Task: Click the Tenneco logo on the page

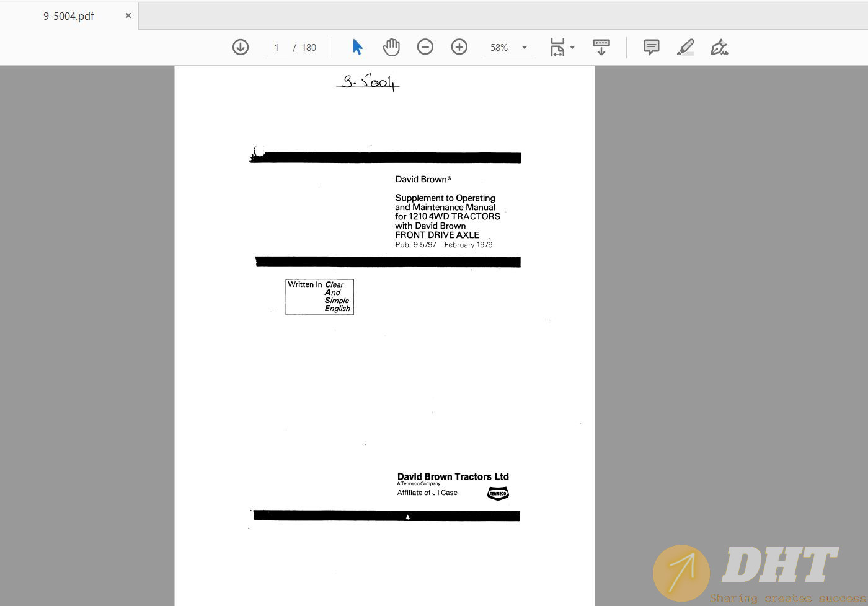Action: (498, 493)
